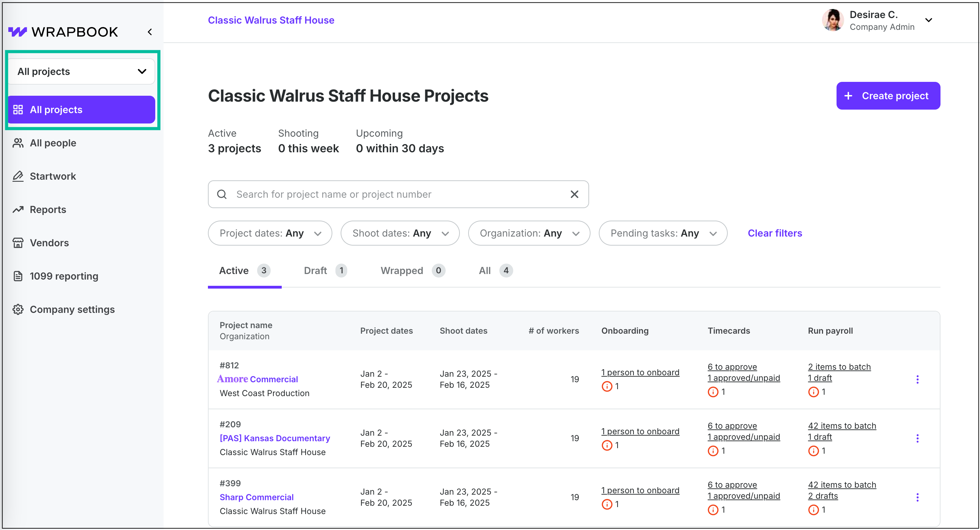The height and width of the screenshot is (530, 980).
Task: Open Company settings in the sidebar
Action: coord(63,309)
